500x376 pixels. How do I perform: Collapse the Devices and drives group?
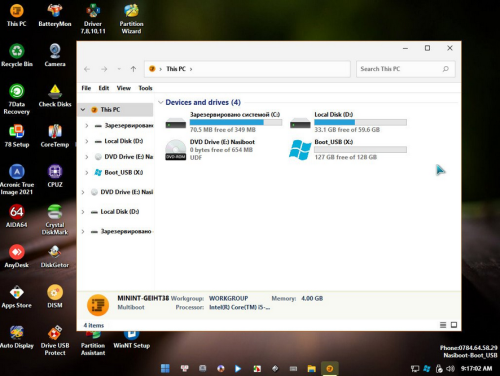pos(161,102)
